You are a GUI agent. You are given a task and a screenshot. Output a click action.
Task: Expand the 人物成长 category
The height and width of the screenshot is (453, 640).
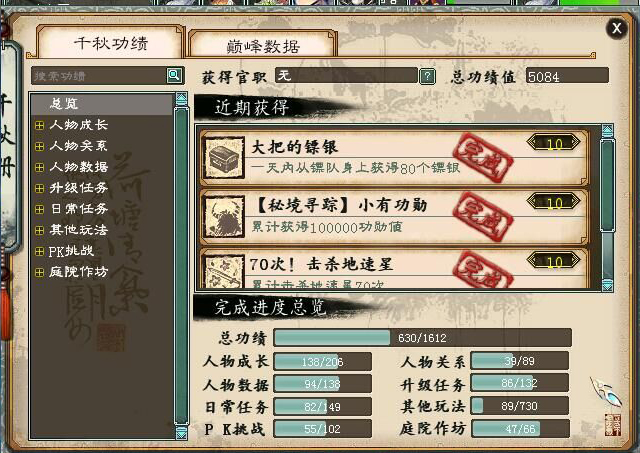pos(40,125)
